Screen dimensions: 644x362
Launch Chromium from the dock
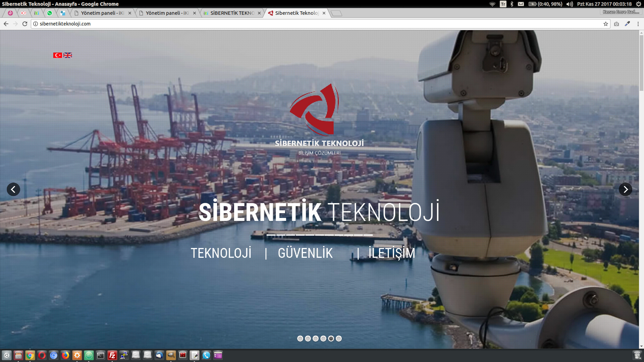54,355
